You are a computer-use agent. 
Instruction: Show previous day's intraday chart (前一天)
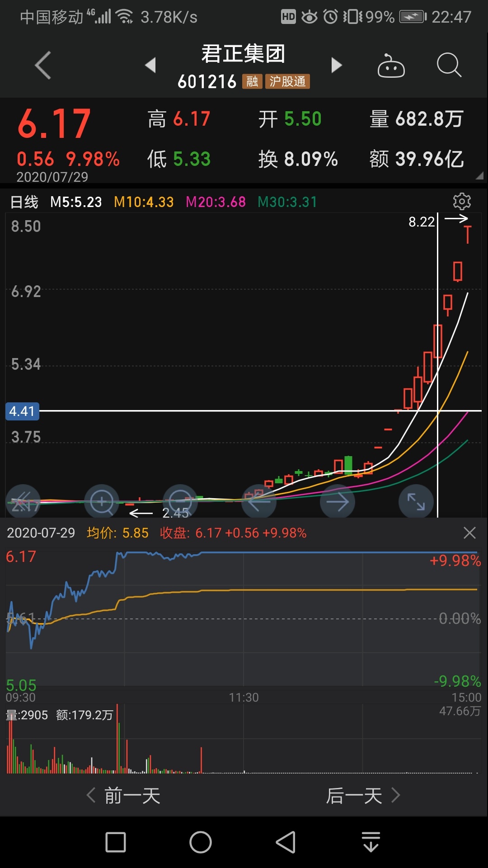pyautogui.click(x=123, y=796)
